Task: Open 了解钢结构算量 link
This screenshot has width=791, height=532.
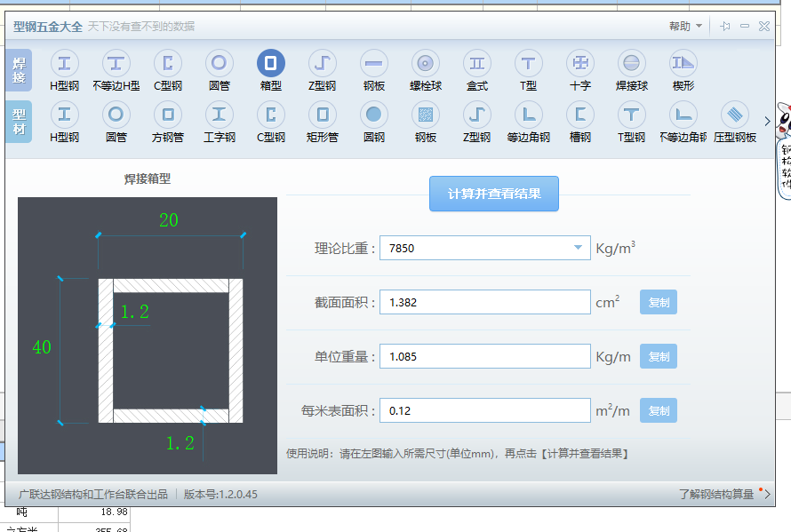Action: click(x=715, y=494)
